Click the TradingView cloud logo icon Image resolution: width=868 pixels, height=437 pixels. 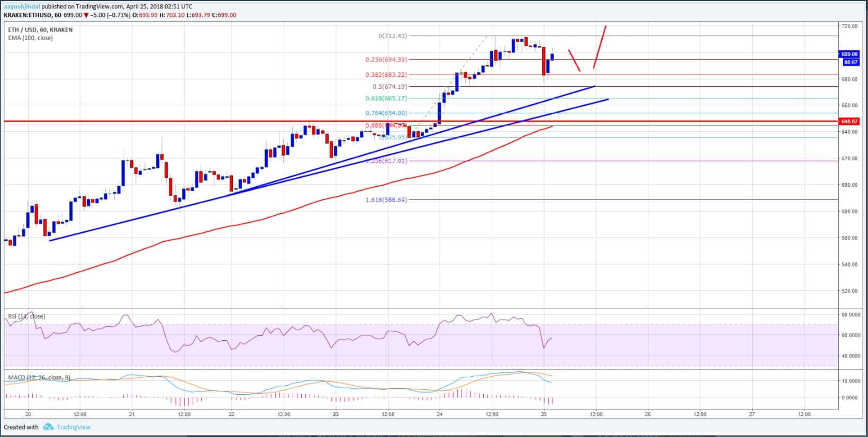tap(49, 426)
